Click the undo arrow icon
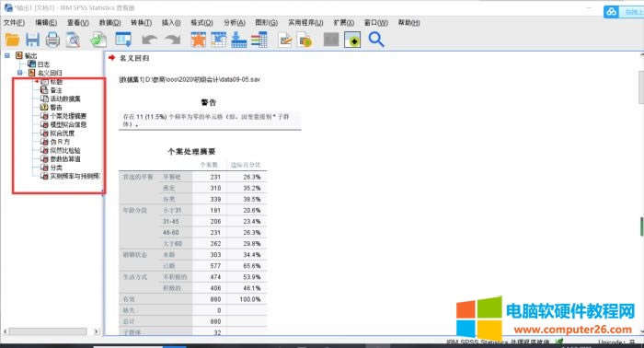The width and height of the screenshot is (644, 348). (149, 40)
